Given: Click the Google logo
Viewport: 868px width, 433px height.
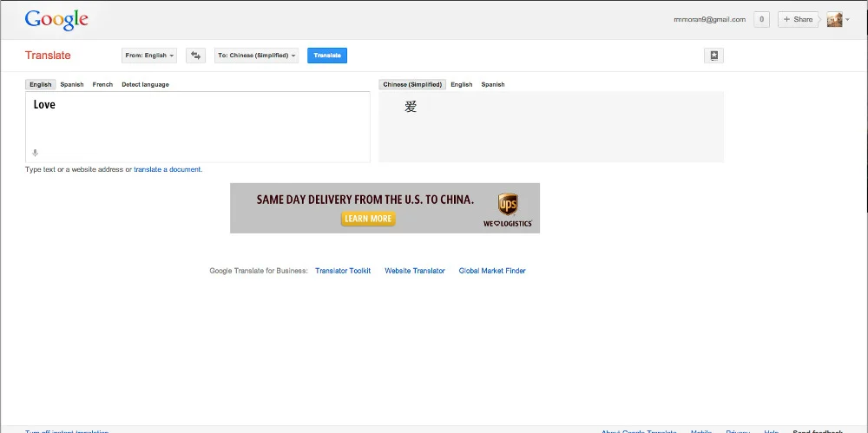Looking at the screenshot, I should [x=56, y=20].
